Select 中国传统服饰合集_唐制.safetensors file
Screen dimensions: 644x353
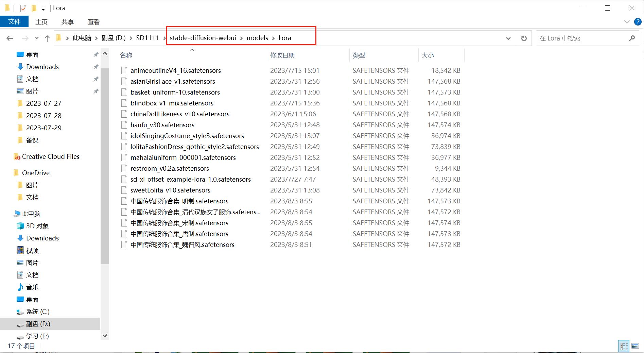click(179, 234)
